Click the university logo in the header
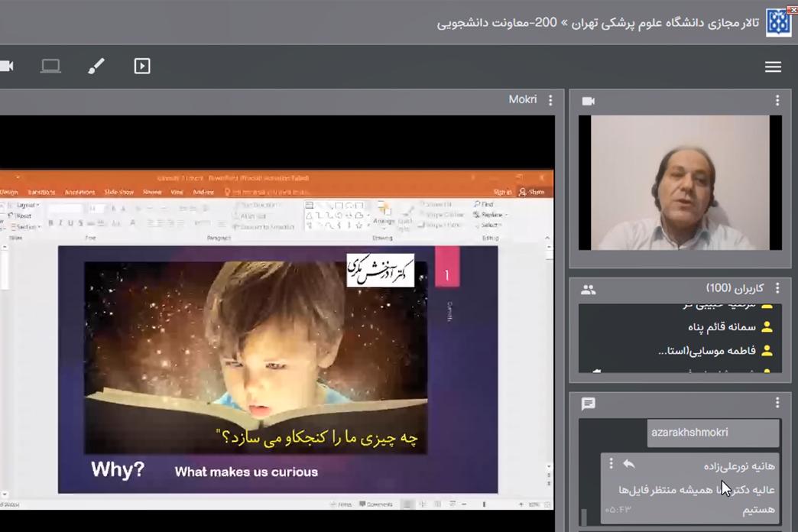Screen dimensions: 798x532 click(779, 22)
